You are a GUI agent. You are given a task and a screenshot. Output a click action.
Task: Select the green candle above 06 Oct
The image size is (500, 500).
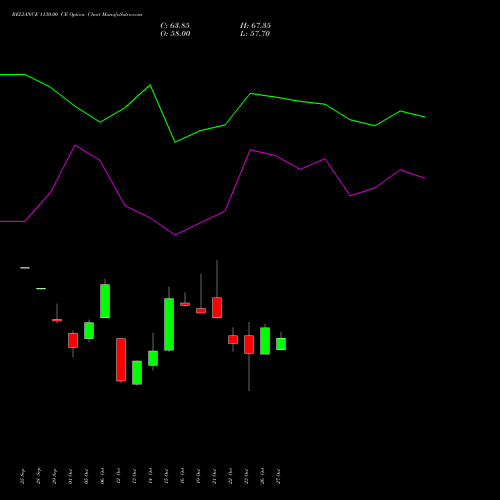(105, 301)
